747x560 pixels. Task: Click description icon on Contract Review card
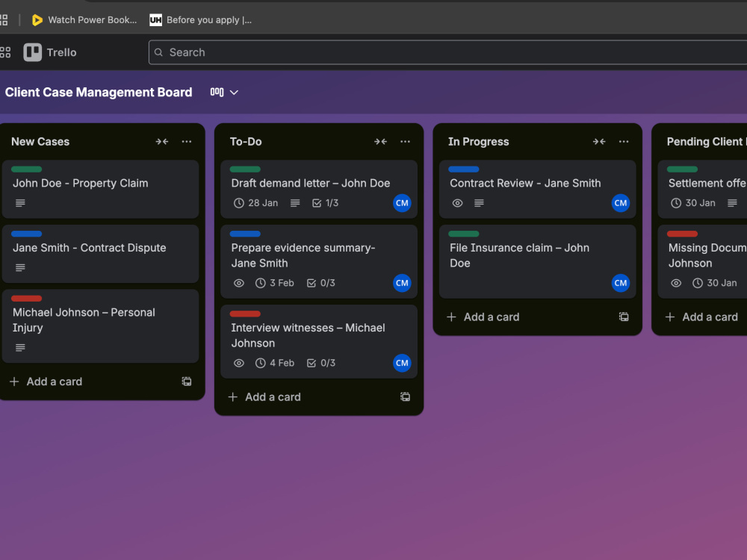[x=480, y=203]
